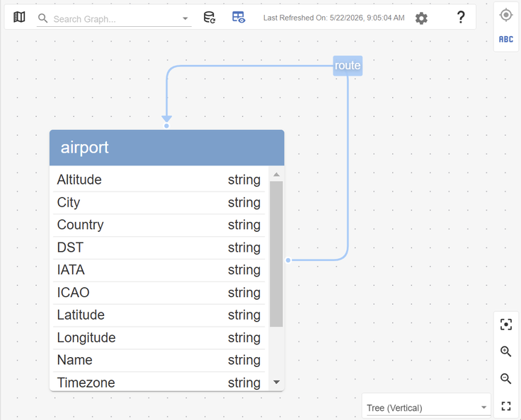Click the Latitude property row
521x420 pixels.
pos(159,315)
